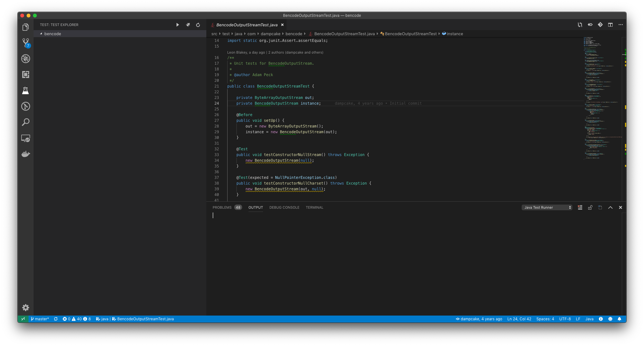Click the bencode breadcrumb segment
Screen dimensions: 644x346
(294, 34)
